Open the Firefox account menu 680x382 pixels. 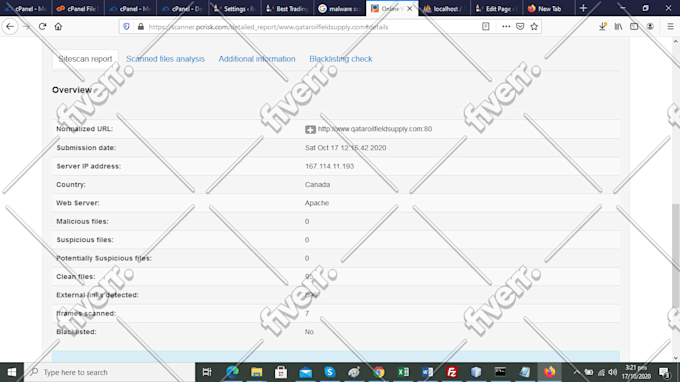click(x=650, y=26)
